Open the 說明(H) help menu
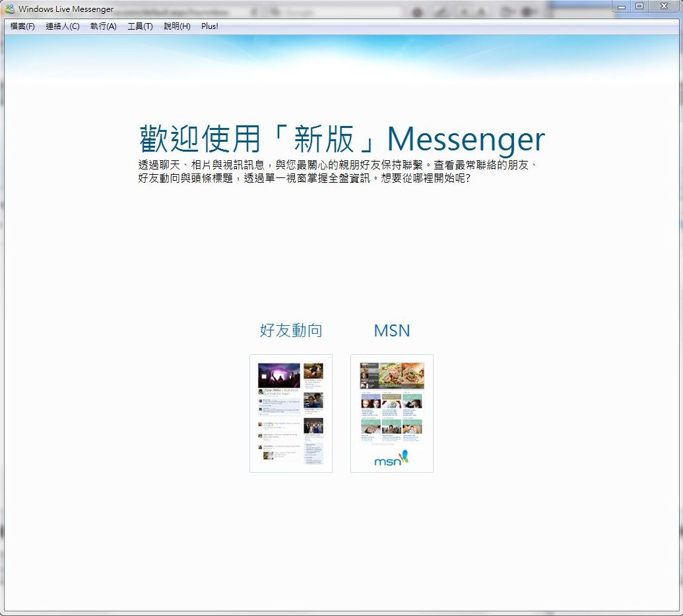Screen dimensions: 683x616 click(x=177, y=26)
